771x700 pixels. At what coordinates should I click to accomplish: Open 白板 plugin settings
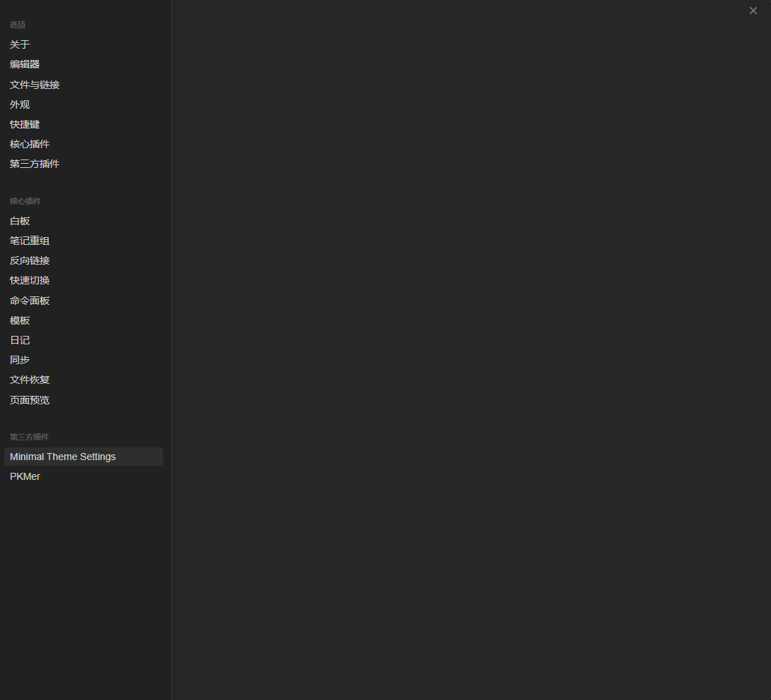click(20, 221)
